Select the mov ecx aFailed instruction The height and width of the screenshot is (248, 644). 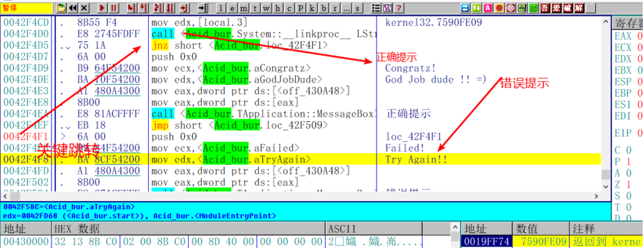click(226, 148)
